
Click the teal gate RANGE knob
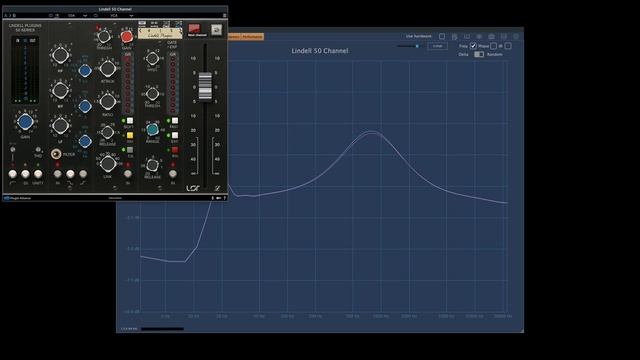(153, 129)
